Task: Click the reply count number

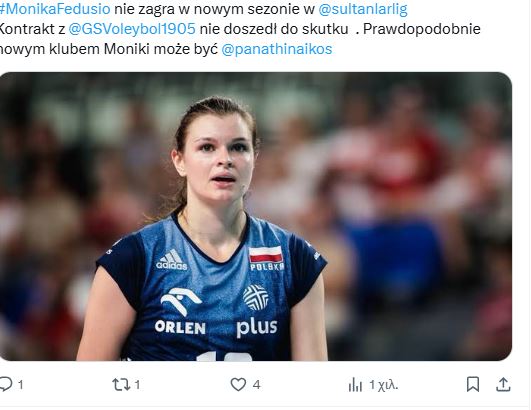Action: tap(21, 385)
